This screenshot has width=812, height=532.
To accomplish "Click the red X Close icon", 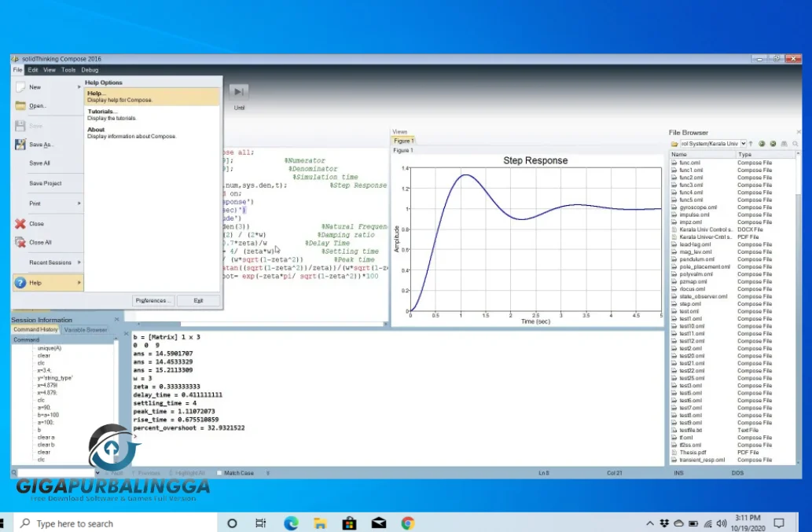I will (20, 223).
